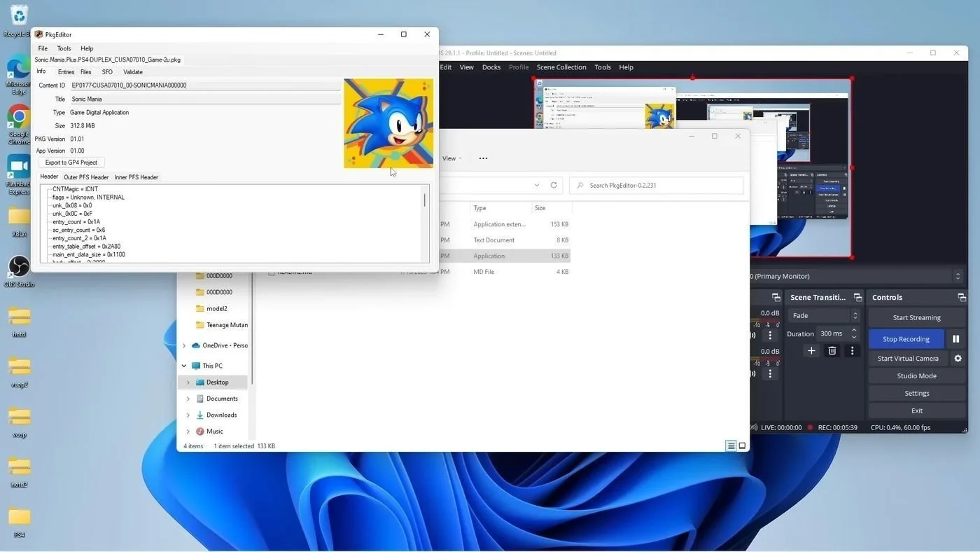Add a scene transition with the plus icon
Viewport: 980px width, 552px height.
[x=811, y=351]
